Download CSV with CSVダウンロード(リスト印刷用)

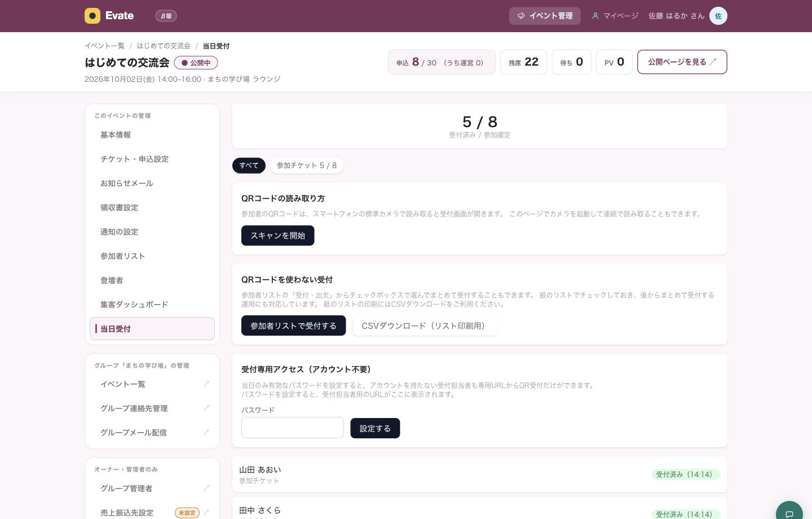click(425, 326)
